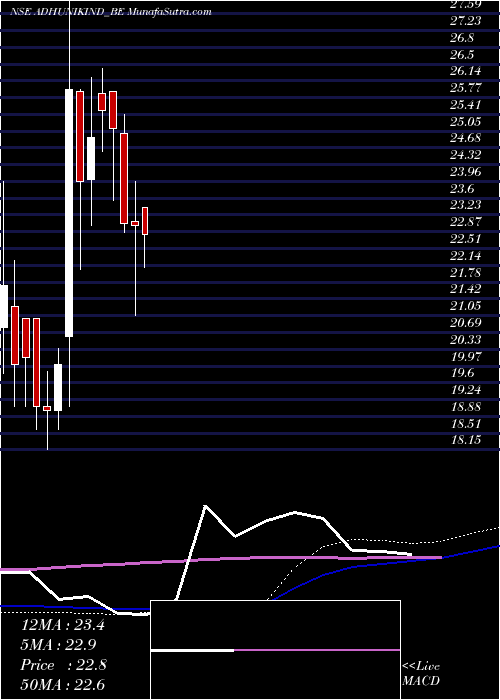This screenshot has height=700, width=500.
Task: Click the 19.24 price axis label
Action: pos(465,390)
